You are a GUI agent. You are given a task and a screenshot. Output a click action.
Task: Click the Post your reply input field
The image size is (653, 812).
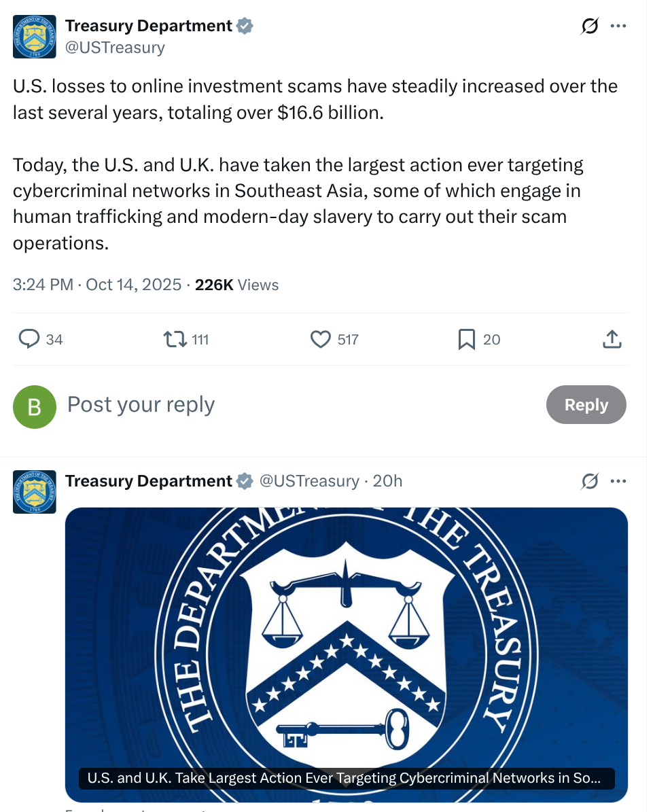tap(140, 404)
